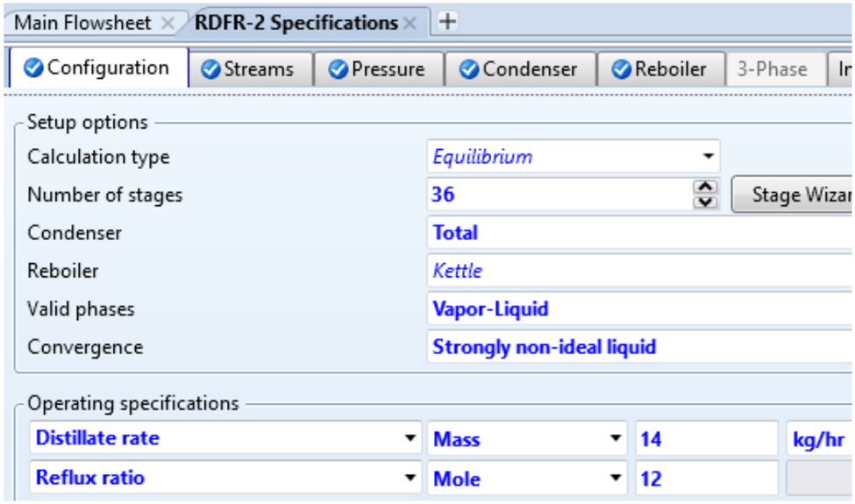855x504 pixels.
Task: Go to the Condenser tab
Action: [x=519, y=69]
